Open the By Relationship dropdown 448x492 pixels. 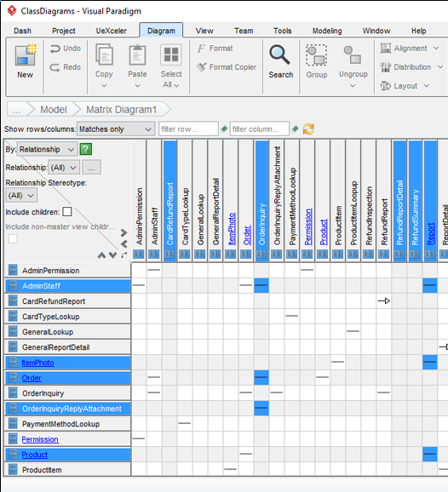(x=47, y=149)
